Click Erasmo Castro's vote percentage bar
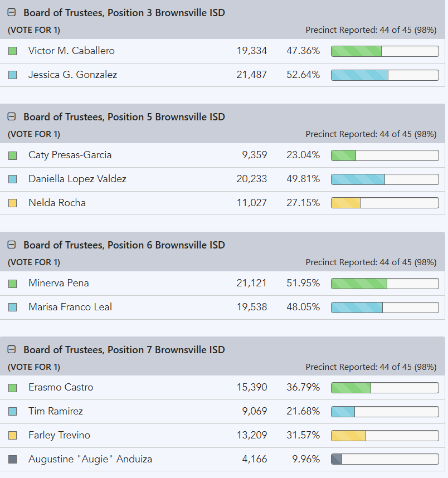Screen dimensions: 448x478 pos(385,388)
